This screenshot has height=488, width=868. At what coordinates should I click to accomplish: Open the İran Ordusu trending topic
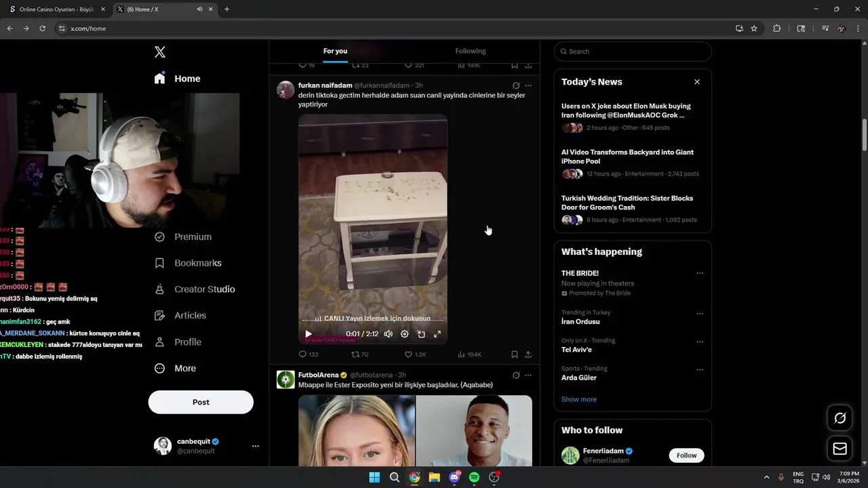[580, 321]
